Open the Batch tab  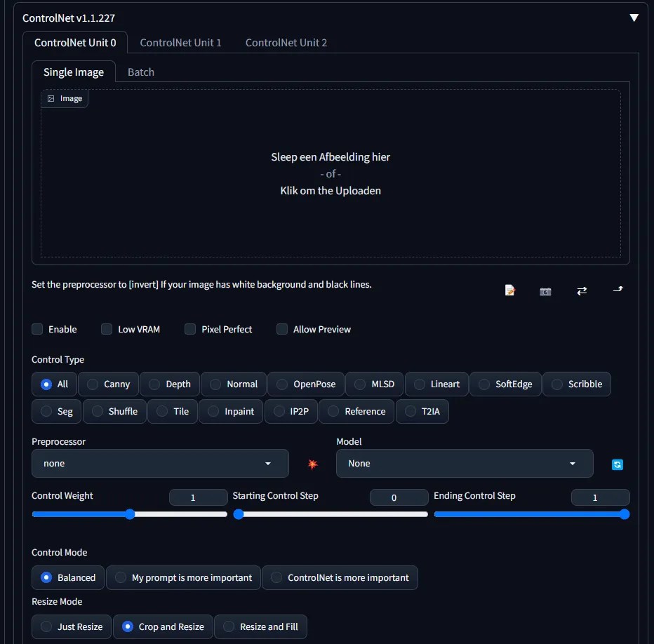tap(140, 72)
